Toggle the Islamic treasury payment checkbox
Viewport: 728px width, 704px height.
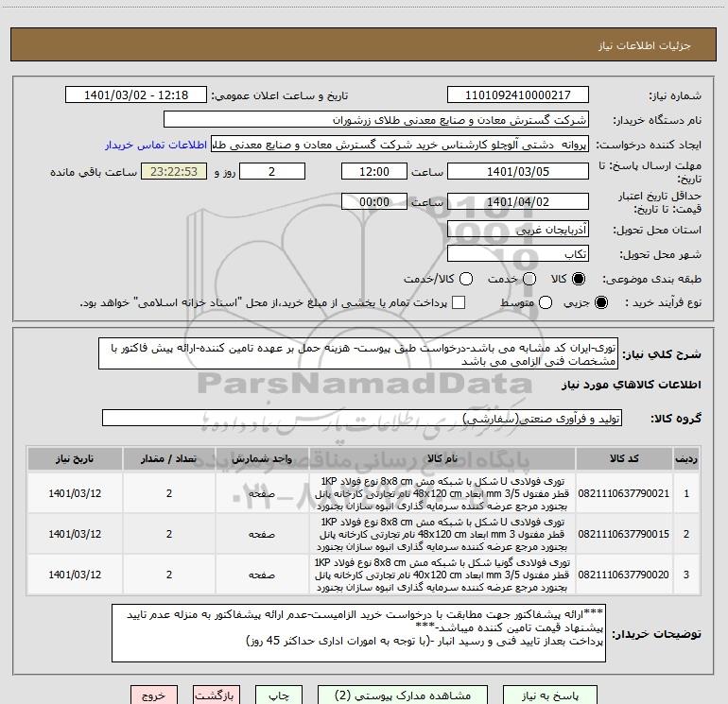[459, 302]
